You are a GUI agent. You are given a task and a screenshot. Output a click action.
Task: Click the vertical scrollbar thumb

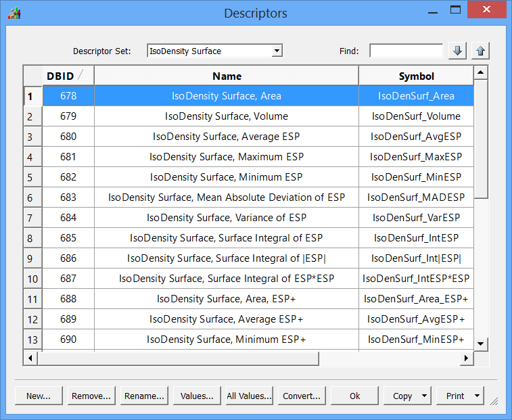[x=481, y=139]
